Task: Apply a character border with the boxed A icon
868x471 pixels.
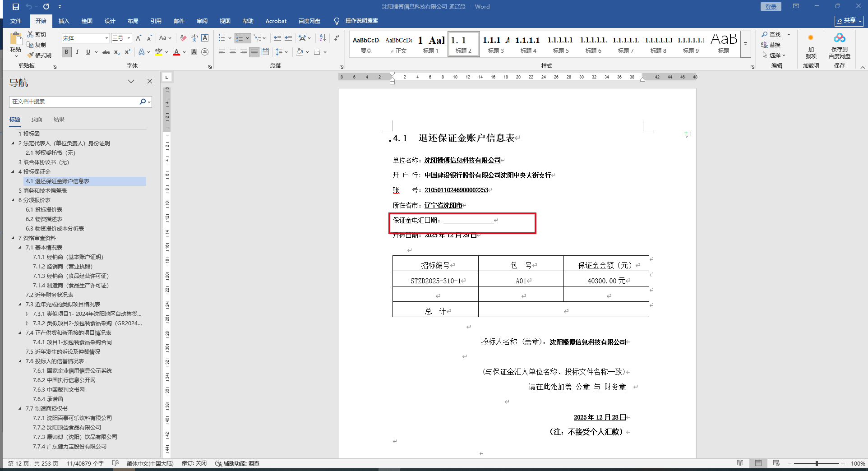Action: click(x=205, y=38)
